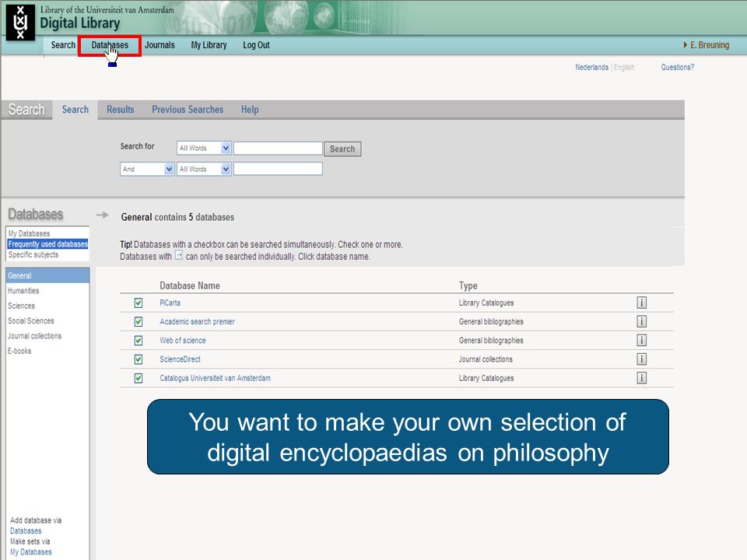Open Academic search premier link
Image resolution: width=747 pixels, height=560 pixels.
click(197, 321)
